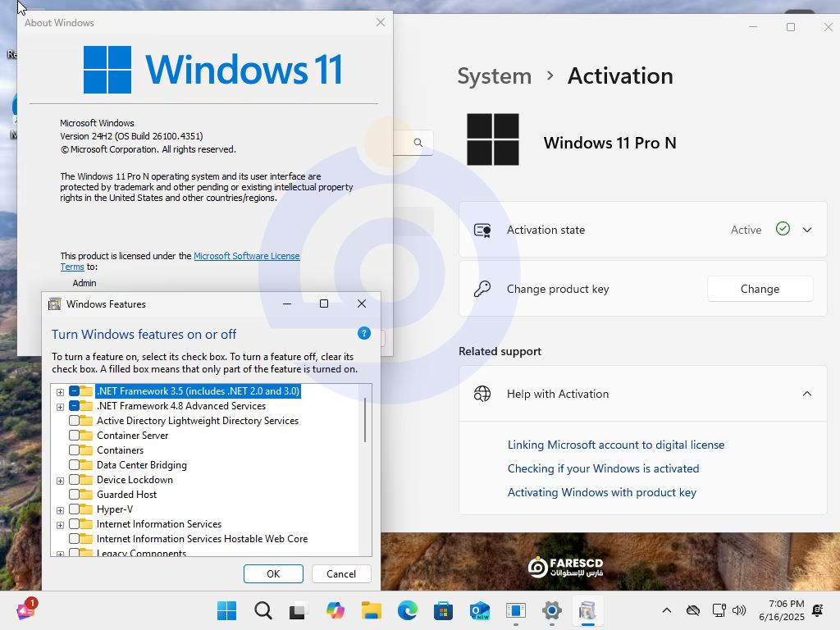This screenshot has width=840, height=630.
Task: Expand .NET Framework 3.5 tree node
Action: pyautogui.click(x=60, y=392)
